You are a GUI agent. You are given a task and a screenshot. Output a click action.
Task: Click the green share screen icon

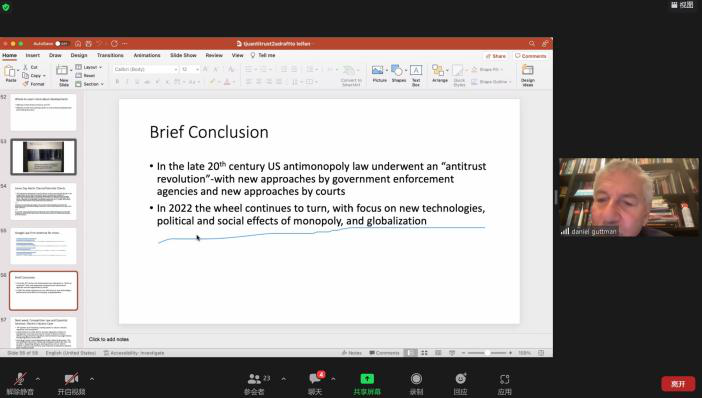click(367, 379)
